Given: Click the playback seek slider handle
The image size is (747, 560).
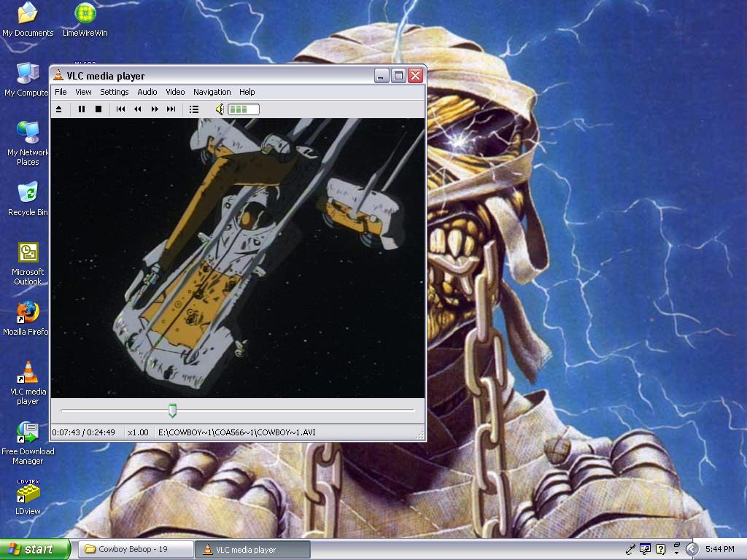Looking at the screenshot, I should pyautogui.click(x=172, y=410).
